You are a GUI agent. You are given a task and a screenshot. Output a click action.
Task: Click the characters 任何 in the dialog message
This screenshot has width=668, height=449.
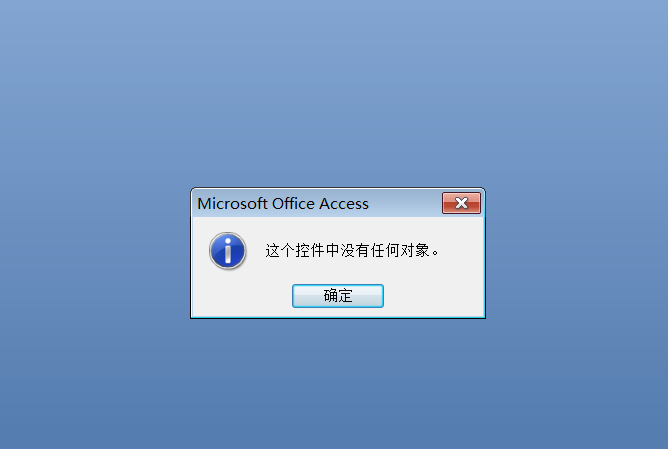tap(385, 250)
